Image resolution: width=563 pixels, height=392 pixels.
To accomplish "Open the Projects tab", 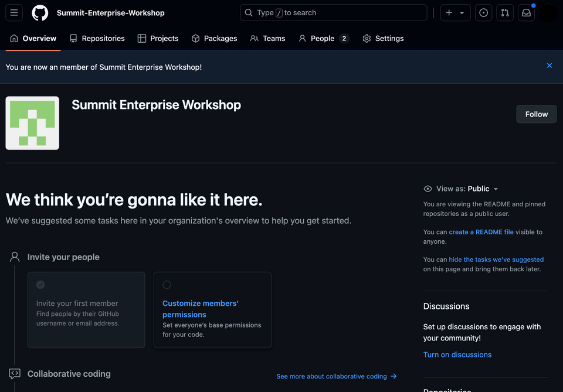I will (x=158, y=38).
